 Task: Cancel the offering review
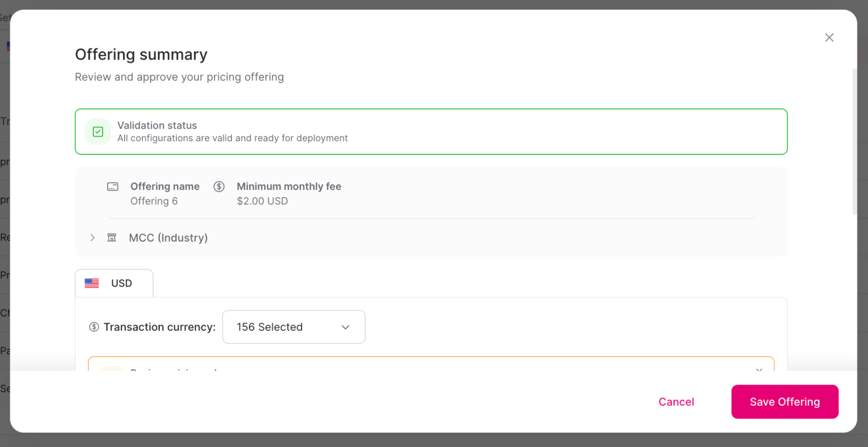(676, 401)
